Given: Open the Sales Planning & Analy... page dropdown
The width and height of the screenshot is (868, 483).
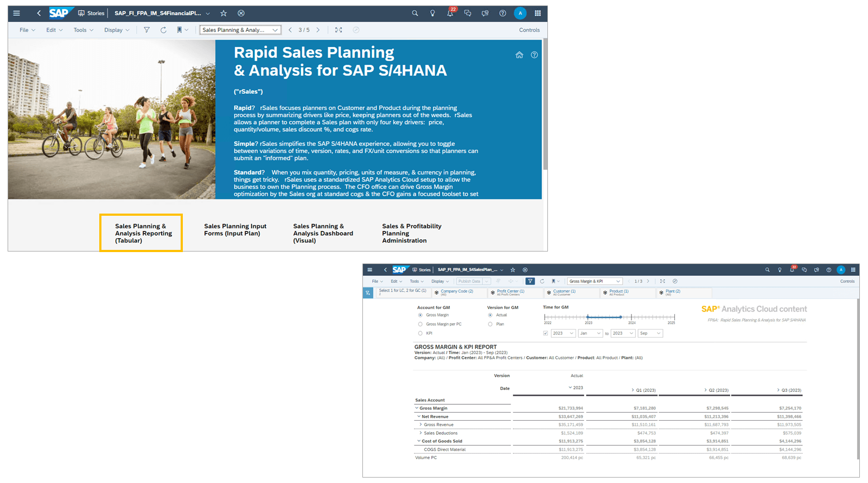Looking at the screenshot, I should tap(240, 30).
